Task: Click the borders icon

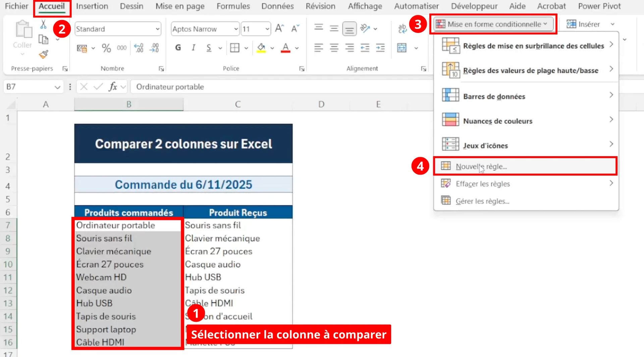Action: [x=235, y=48]
